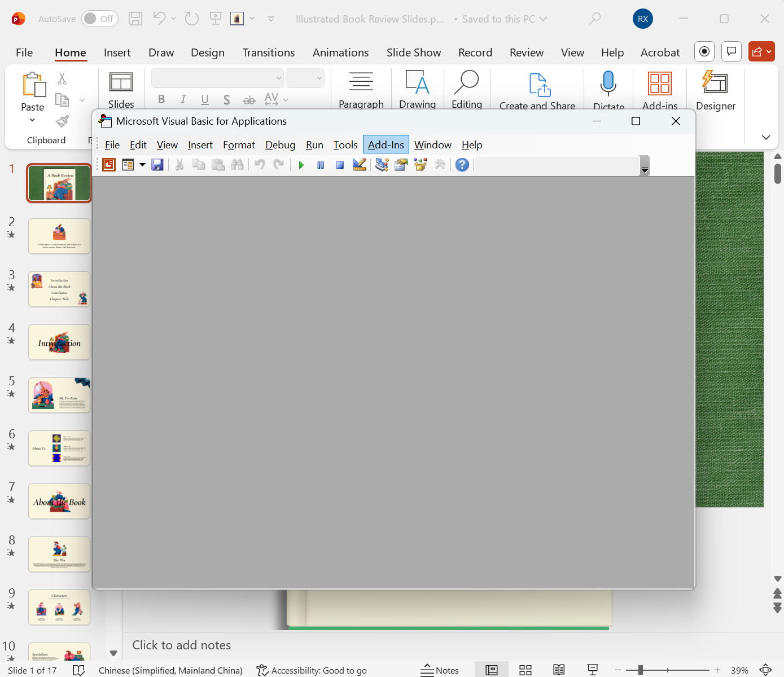This screenshot has height=677, width=784.
Task: Switch to the Animations ribbon tab
Action: point(340,52)
